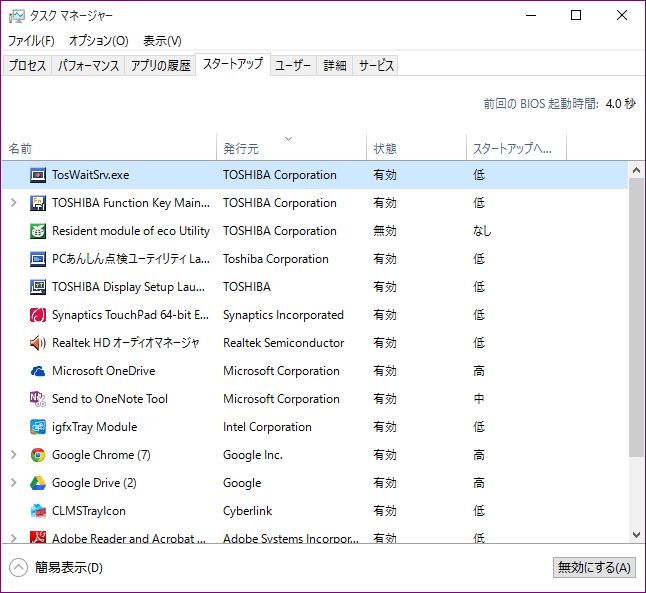Click the PCあんしん点検ユーティリティ icon
This screenshot has height=593, width=646.
pyautogui.click(x=38, y=259)
